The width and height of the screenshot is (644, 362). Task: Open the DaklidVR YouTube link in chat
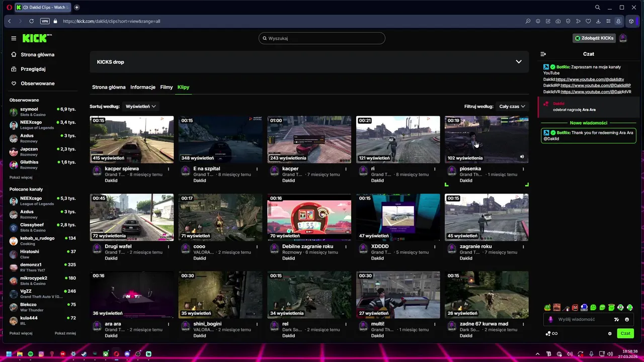596,92
